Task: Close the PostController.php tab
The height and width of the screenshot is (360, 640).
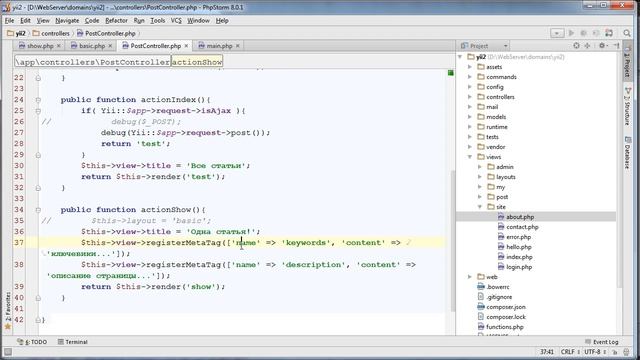Action: (x=186, y=46)
